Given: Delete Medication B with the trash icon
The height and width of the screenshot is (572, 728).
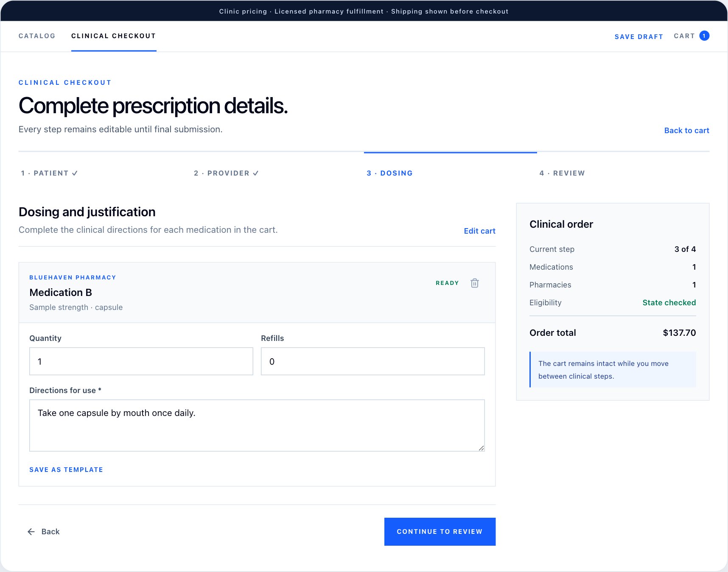Looking at the screenshot, I should [x=475, y=283].
